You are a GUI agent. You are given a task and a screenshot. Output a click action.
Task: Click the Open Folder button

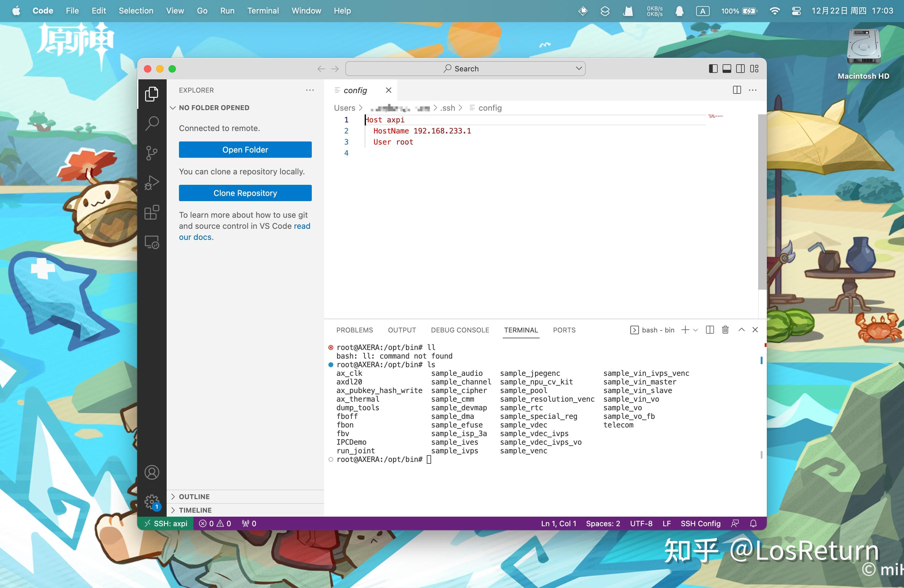pyautogui.click(x=245, y=150)
